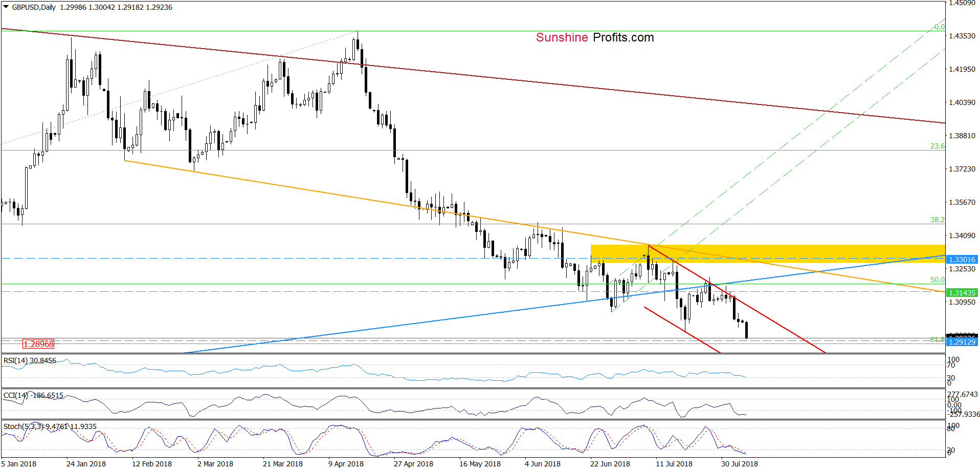Select the RSI(14) 30.8456 indicator label
Viewport: 980px width, 471px height.
tap(30, 360)
